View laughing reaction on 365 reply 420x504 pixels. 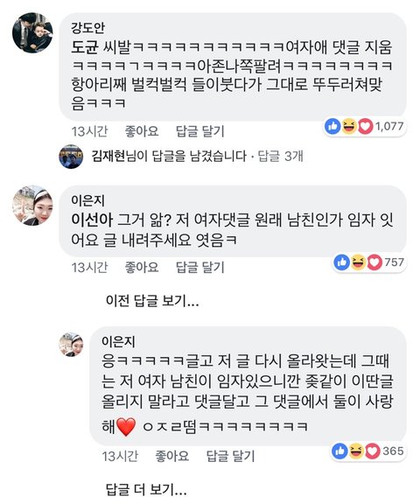pos(356,451)
